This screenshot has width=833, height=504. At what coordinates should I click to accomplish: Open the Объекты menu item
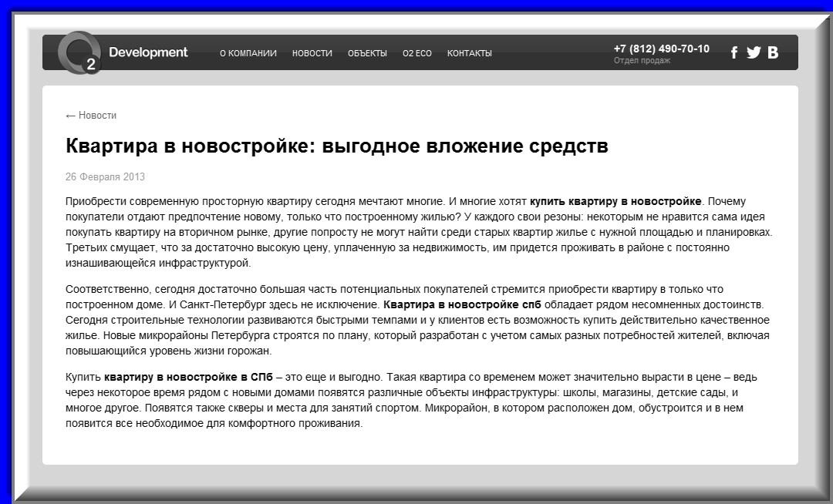[367, 53]
